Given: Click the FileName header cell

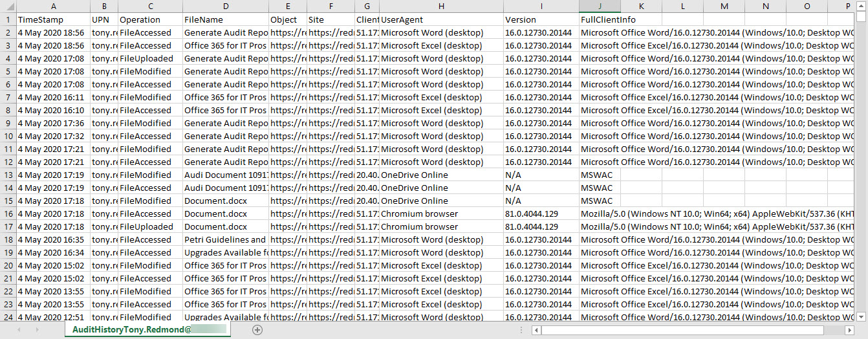Looking at the screenshot, I should tap(225, 19).
